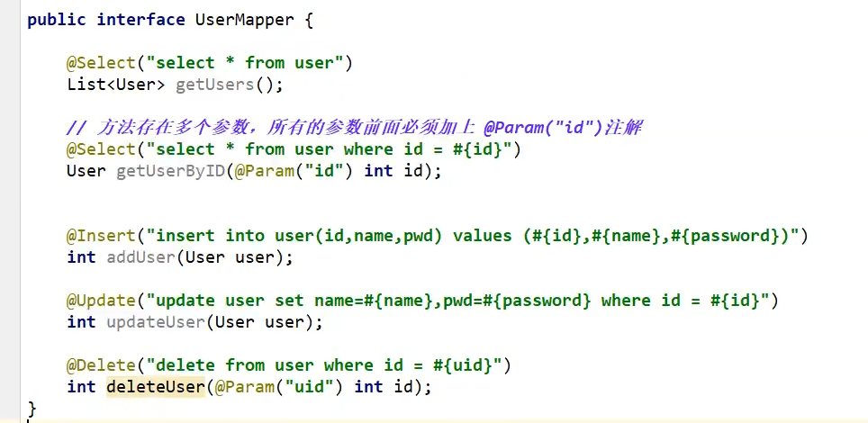
Task: Click the highlighted deleteUser method name
Action: [x=156, y=386]
